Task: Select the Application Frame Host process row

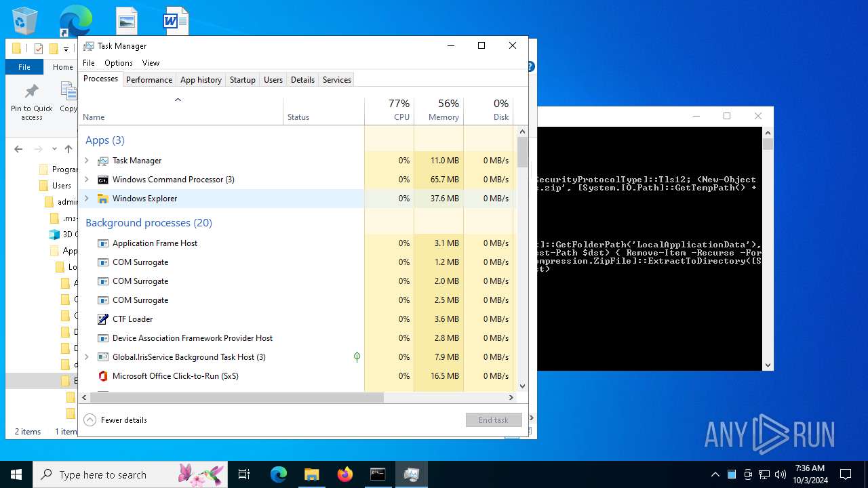Action: point(298,243)
